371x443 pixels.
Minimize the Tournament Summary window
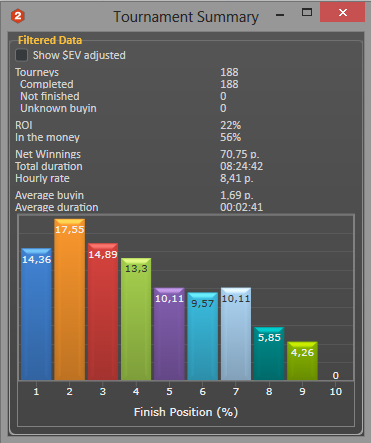280,15
